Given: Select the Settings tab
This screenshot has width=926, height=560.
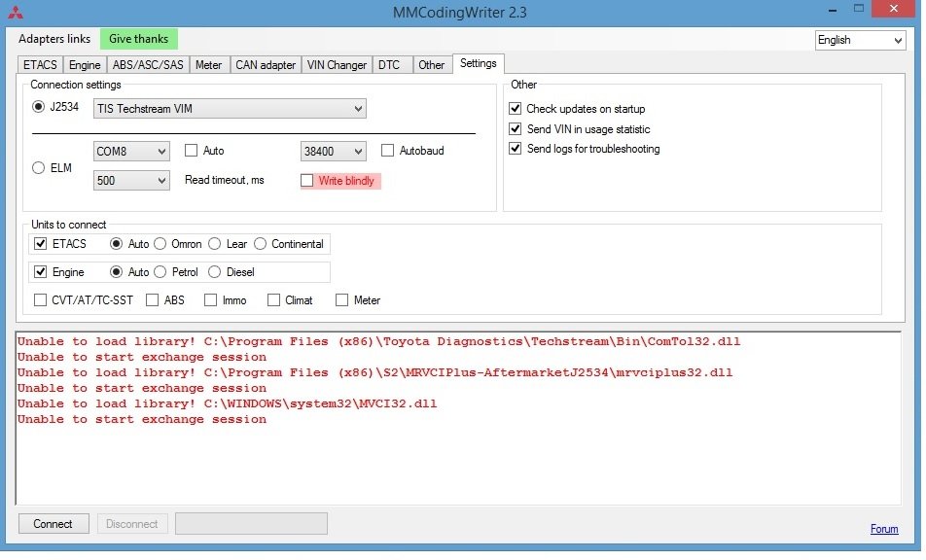Looking at the screenshot, I should click(x=479, y=64).
